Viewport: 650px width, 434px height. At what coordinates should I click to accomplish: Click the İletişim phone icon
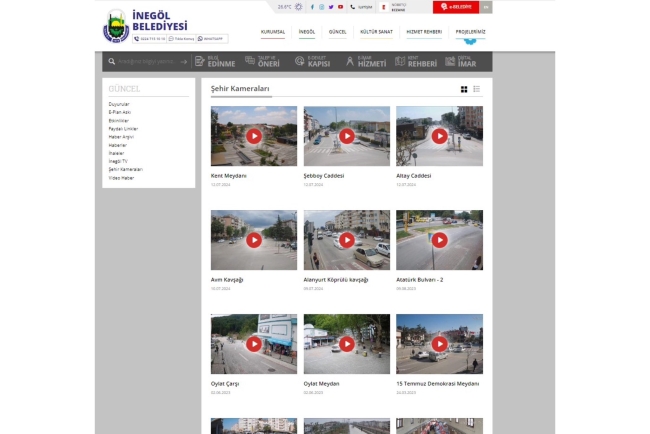(353, 7)
